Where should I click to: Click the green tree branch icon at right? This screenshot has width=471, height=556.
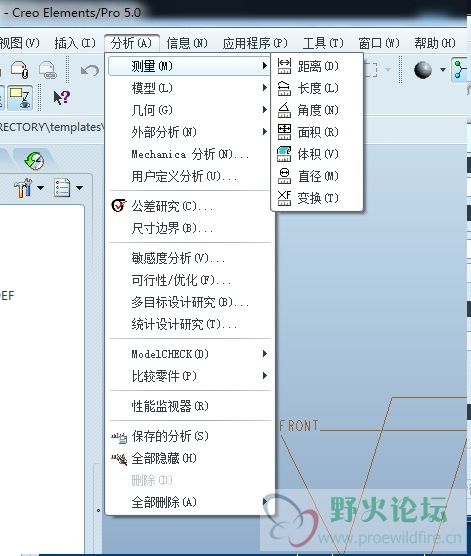[x=460, y=70]
